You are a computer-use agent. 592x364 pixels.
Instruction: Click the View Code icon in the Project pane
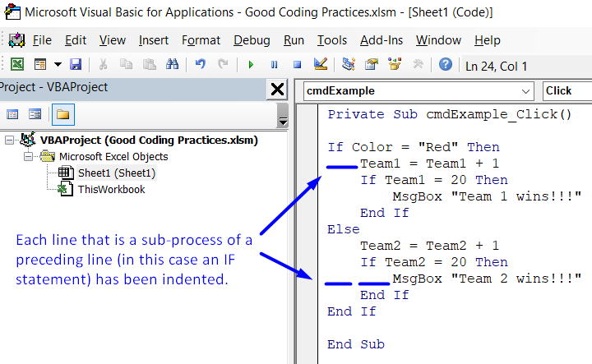pyautogui.click(x=12, y=114)
